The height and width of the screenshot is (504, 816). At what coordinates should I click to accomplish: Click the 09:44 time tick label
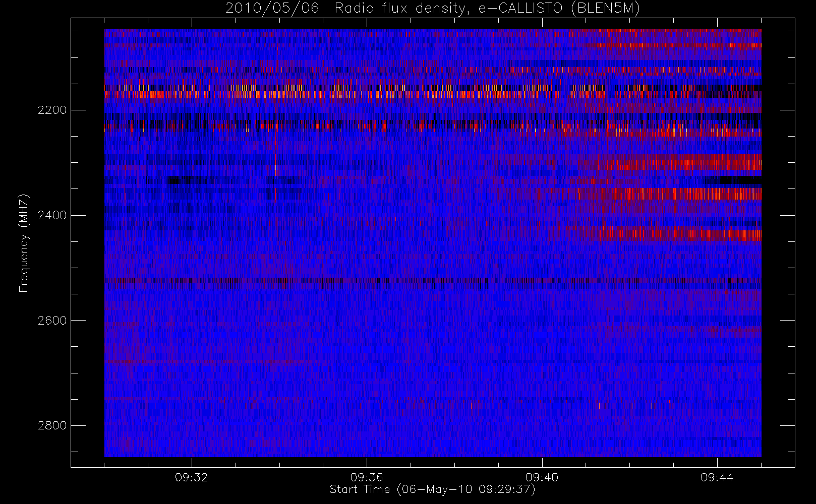(x=717, y=477)
